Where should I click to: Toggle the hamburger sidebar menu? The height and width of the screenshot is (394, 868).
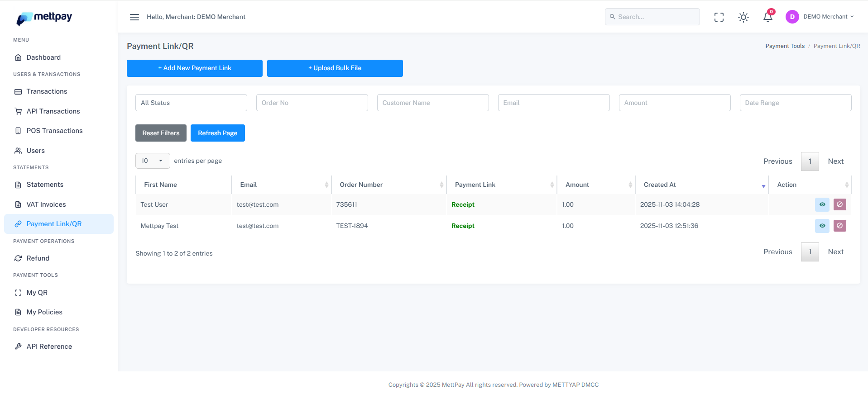134,17
